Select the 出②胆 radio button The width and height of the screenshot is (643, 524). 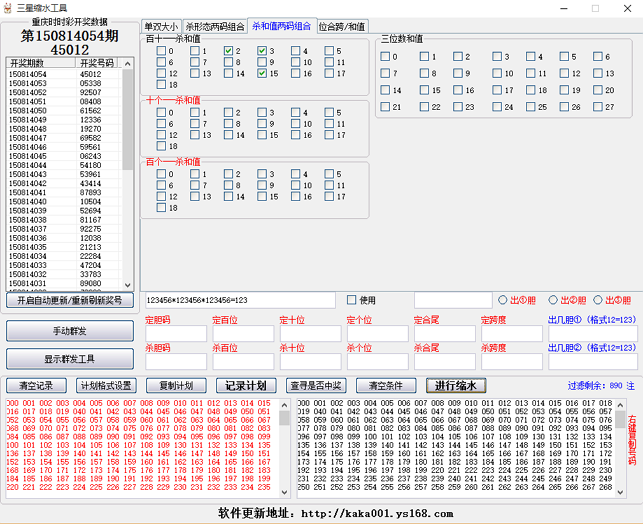tap(553, 300)
